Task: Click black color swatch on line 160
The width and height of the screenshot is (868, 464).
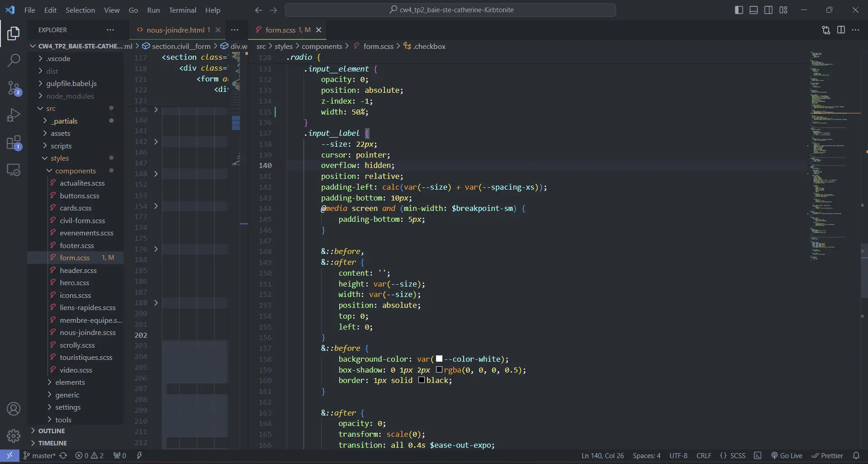Action: 421,380
